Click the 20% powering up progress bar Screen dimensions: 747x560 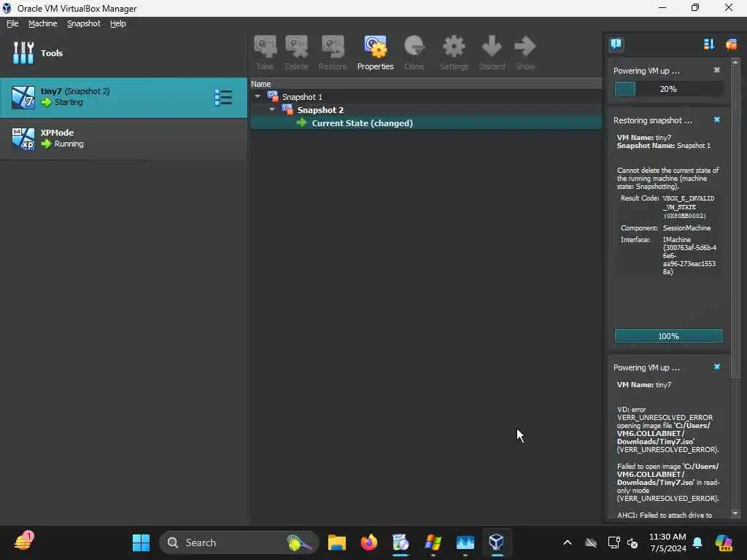[668, 89]
